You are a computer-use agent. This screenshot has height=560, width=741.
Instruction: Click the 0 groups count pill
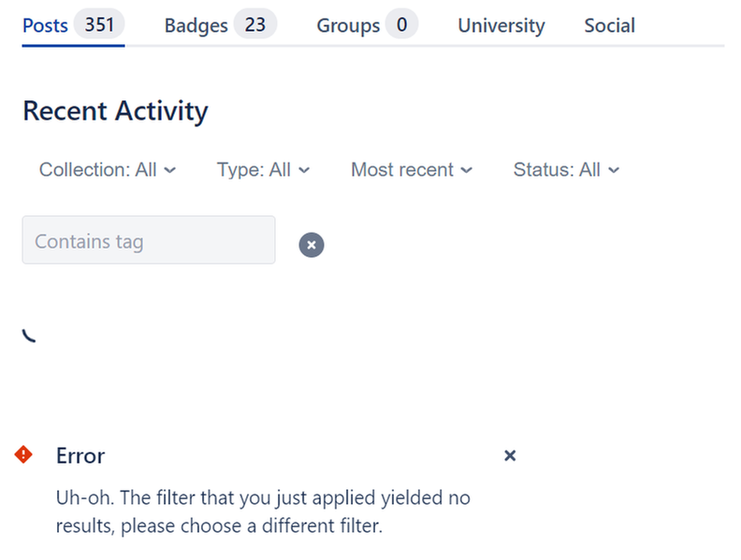pos(401,24)
